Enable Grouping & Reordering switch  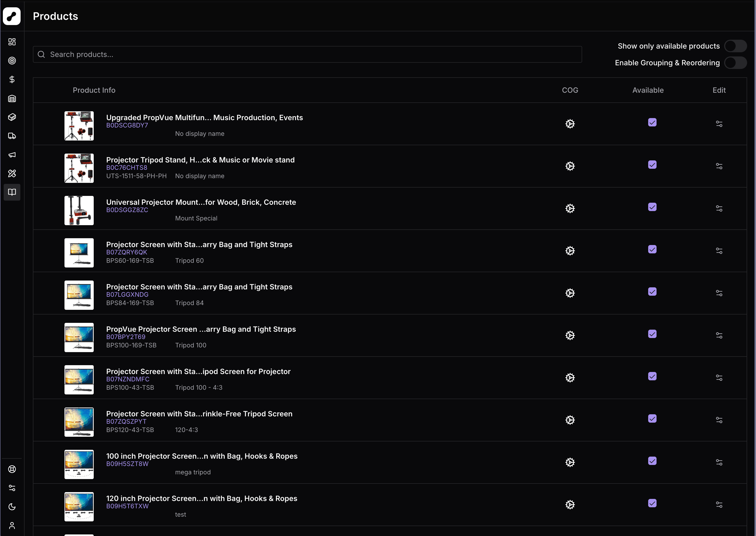[735, 63]
